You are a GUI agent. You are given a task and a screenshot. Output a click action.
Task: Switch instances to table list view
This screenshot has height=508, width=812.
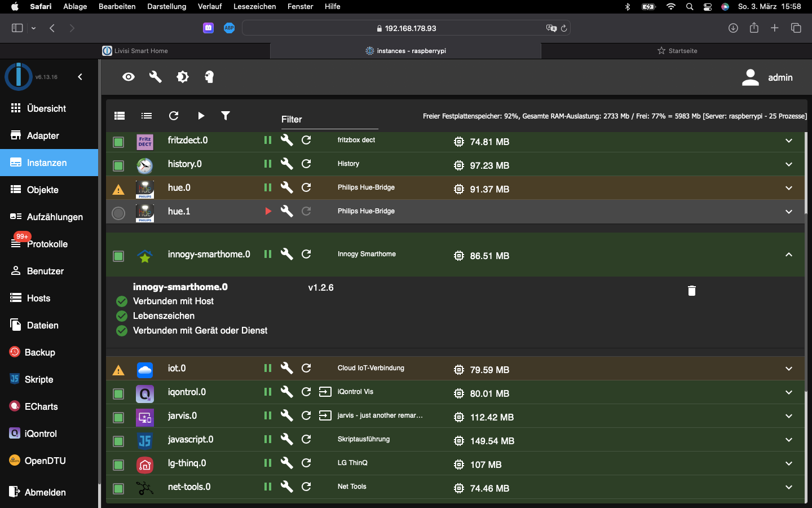(120, 116)
